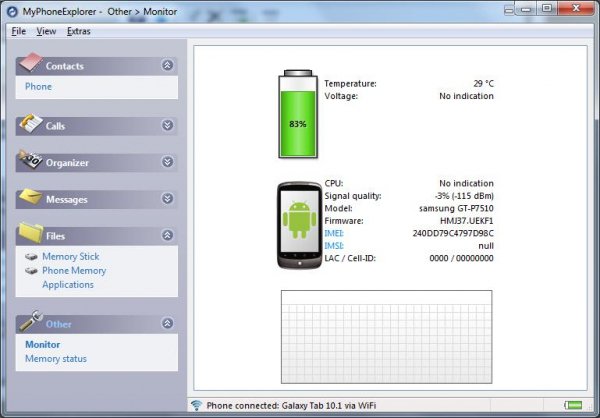Select the Monitor item
The height and width of the screenshot is (418, 600).
tap(42, 345)
